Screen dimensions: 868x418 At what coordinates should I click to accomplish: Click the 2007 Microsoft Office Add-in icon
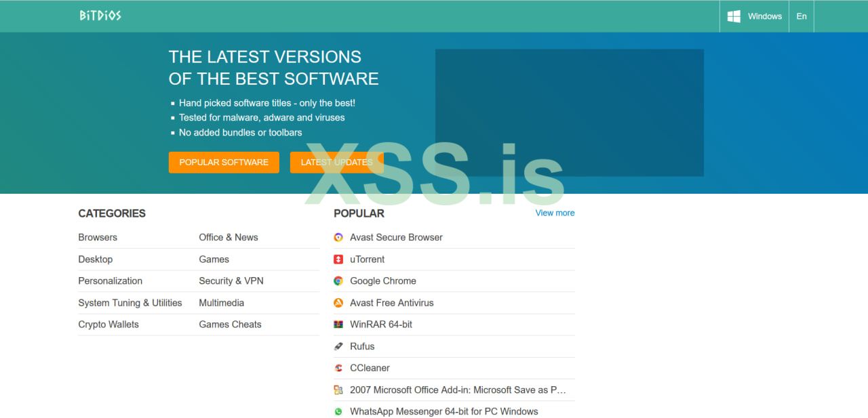coord(338,390)
